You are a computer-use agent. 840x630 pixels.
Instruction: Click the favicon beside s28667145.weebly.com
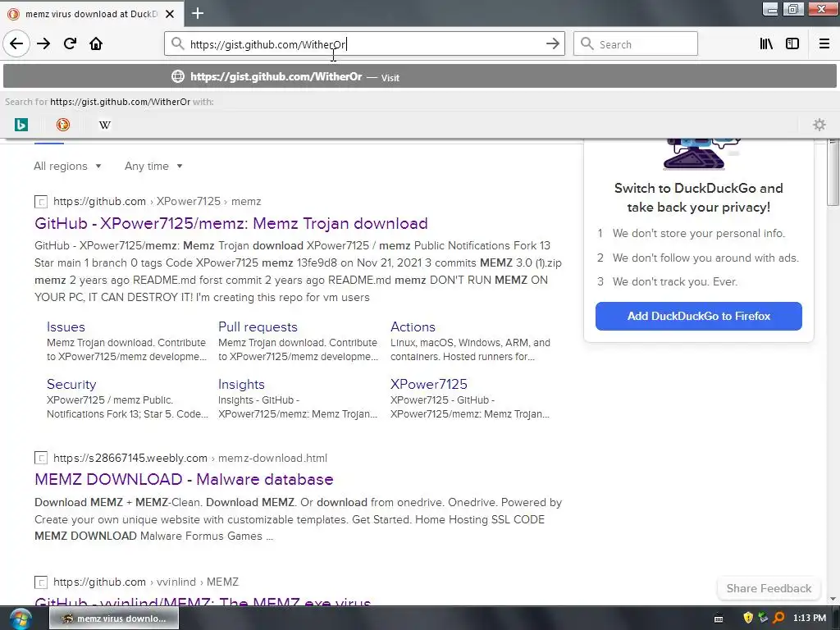pos(41,458)
